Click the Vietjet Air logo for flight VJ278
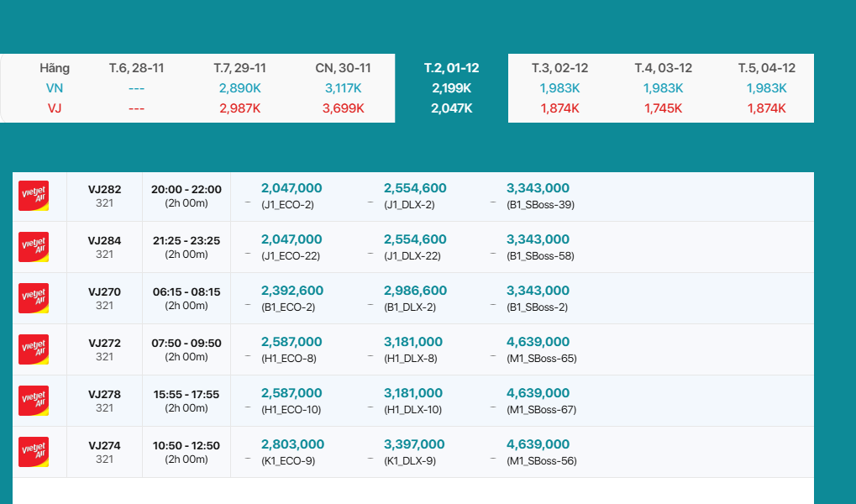Viewport: 856px width, 504px height. pos(34,401)
